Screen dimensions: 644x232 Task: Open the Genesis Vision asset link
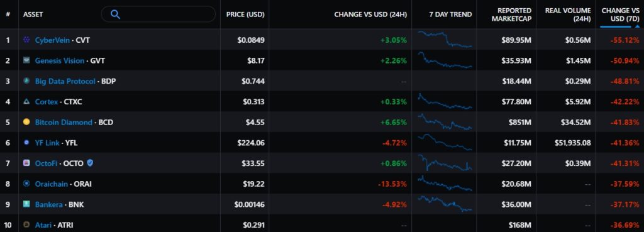60,61
